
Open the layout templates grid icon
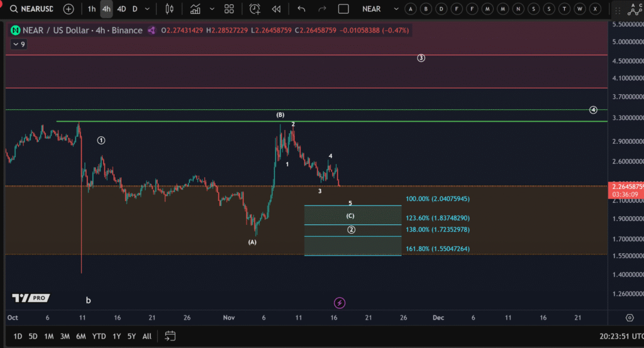230,9
